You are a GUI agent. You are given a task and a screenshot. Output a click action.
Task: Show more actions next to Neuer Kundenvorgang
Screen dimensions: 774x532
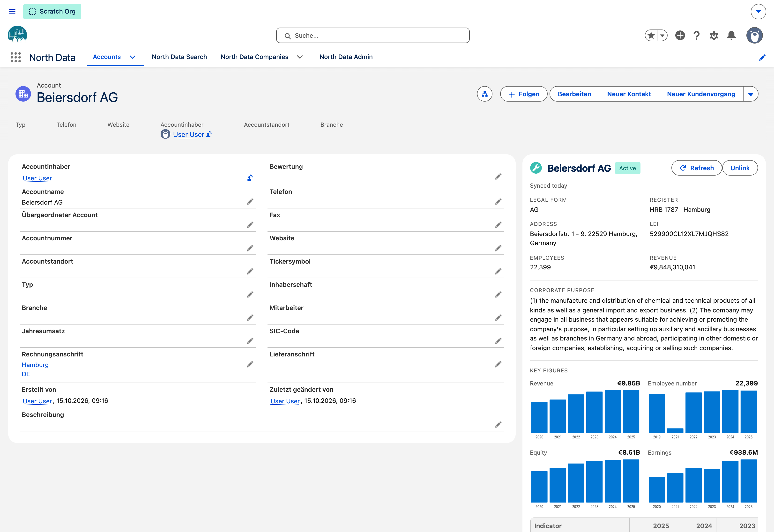(751, 94)
